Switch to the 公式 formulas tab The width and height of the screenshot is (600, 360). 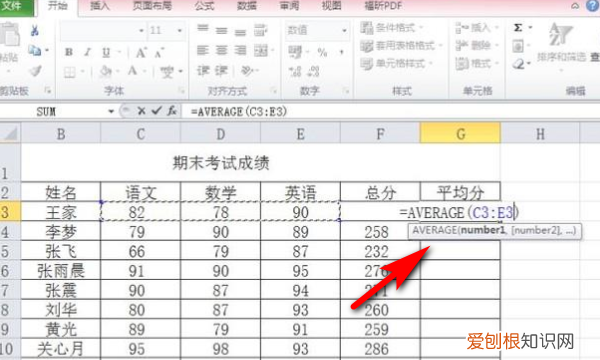(x=205, y=6)
